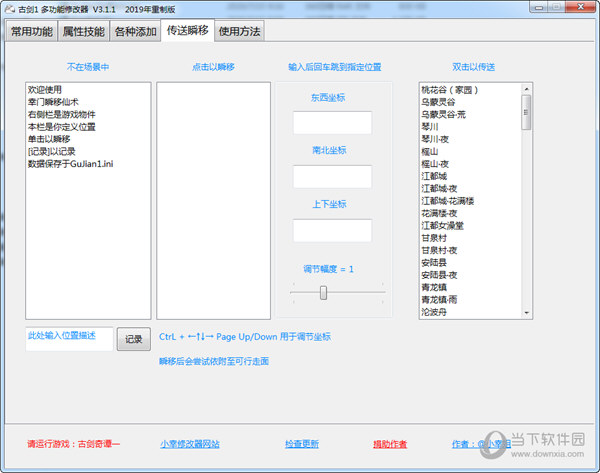Click the app icon in title bar

coord(9,8)
